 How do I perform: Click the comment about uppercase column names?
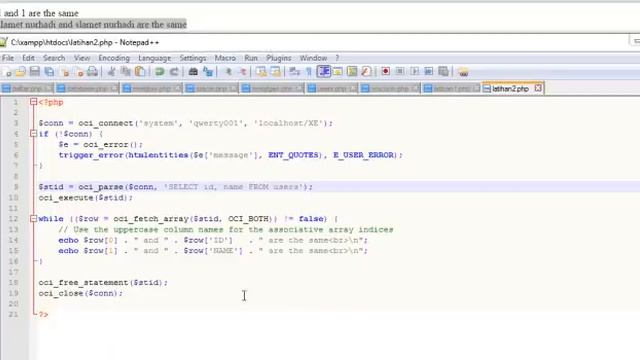coord(226,229)
